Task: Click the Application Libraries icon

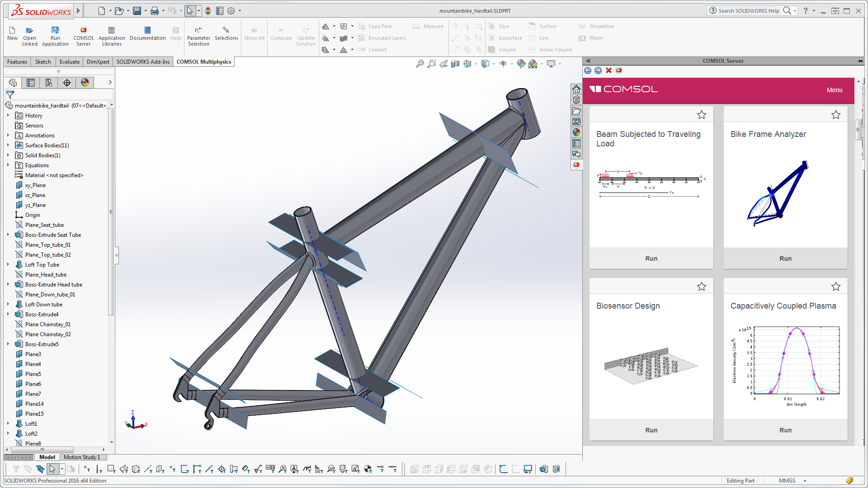Action: [x=112, y=35]
